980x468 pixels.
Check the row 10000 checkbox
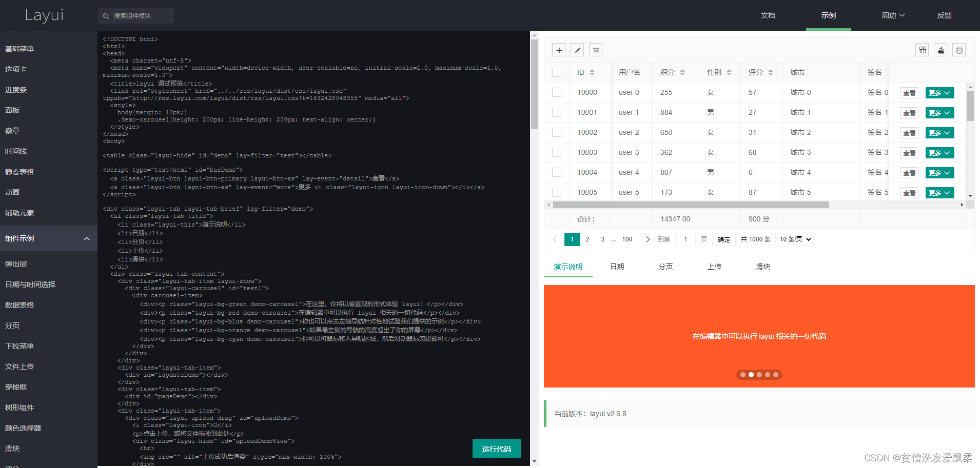[x=557, y=92]
